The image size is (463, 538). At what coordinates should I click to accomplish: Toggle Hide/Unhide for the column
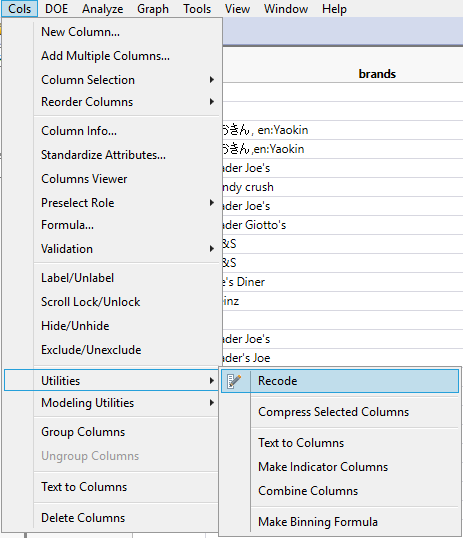[75, 326]
